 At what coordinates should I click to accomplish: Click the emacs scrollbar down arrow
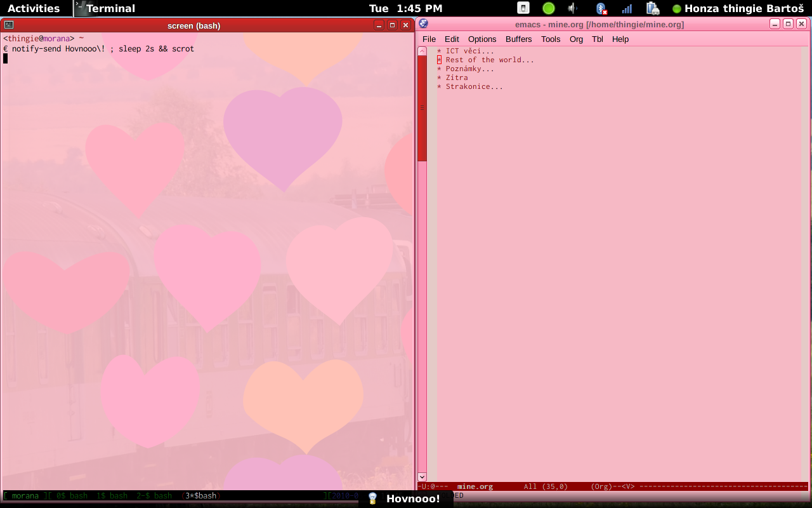pyautogui.click(x=422, y=477)
